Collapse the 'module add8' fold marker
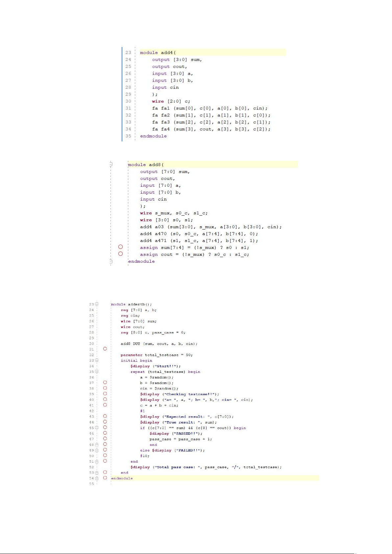 pos(111,164)
